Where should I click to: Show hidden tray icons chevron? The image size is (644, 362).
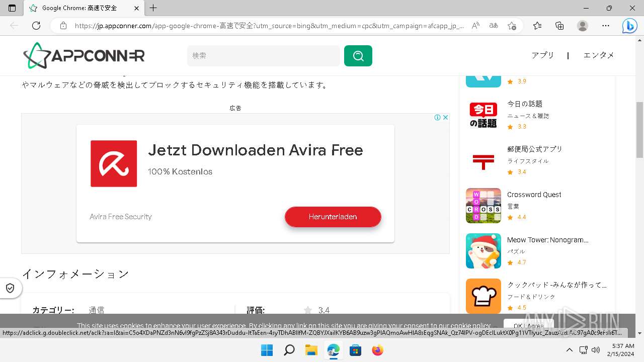click(x=569, y=350)
